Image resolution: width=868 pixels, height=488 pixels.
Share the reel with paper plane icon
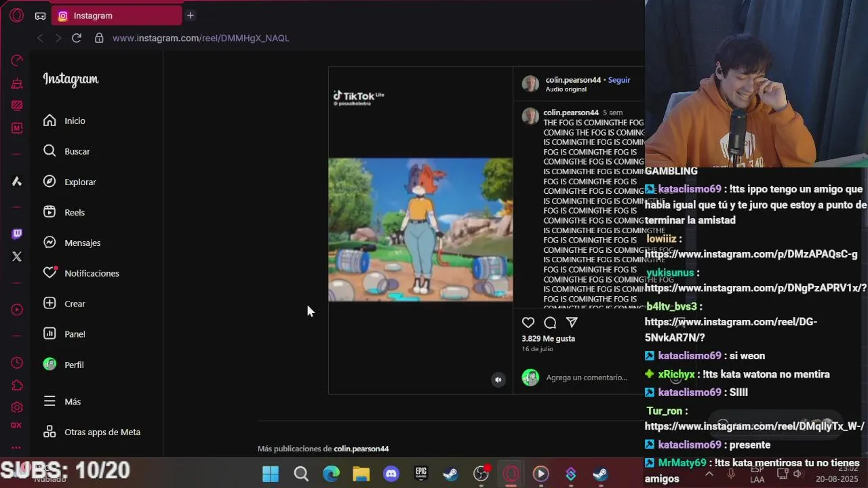[572, 323]
